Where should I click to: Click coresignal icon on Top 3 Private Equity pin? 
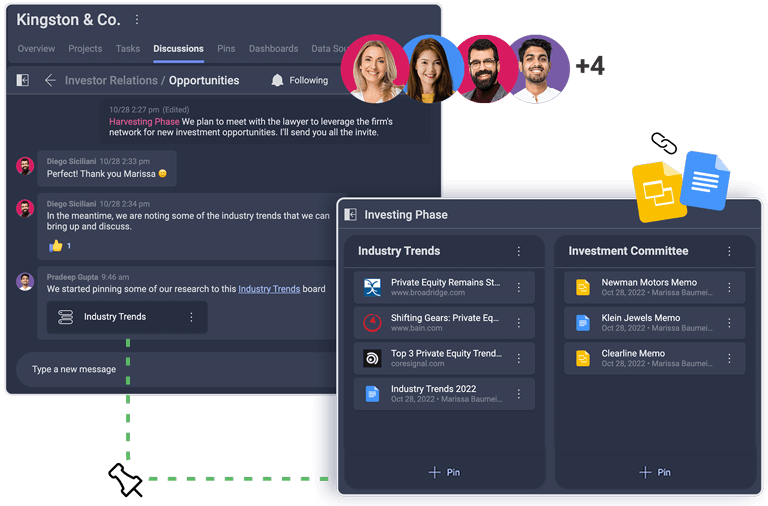pyautogui.click(x=372, y=359)
